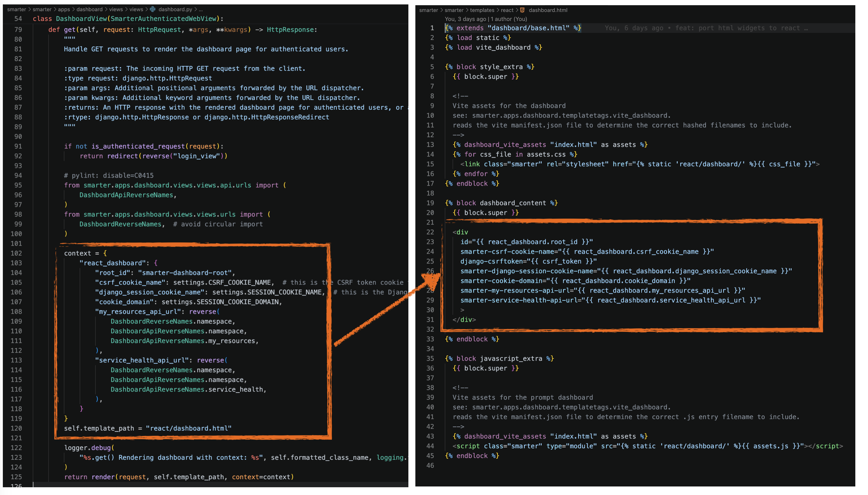Click 'smarter-csrf-cookie-name=' attribute line
The image size is (868, 495).
click(587, 252)
